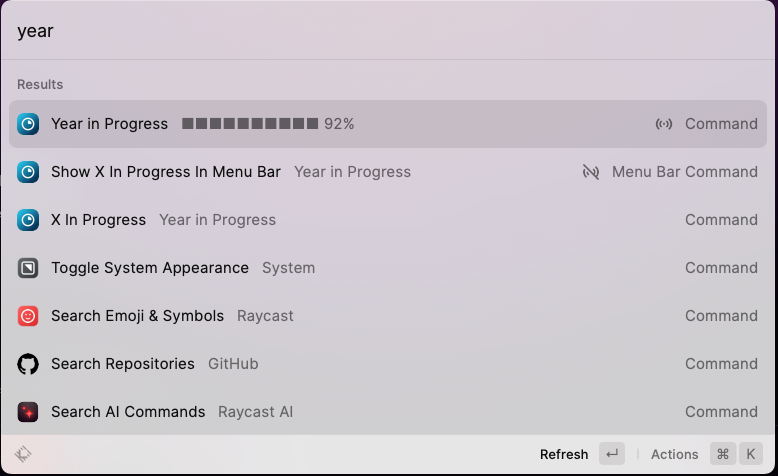Click the Year in Progress clock icon
The height and width of the screenshot is (476, 778).
[28, 124]
